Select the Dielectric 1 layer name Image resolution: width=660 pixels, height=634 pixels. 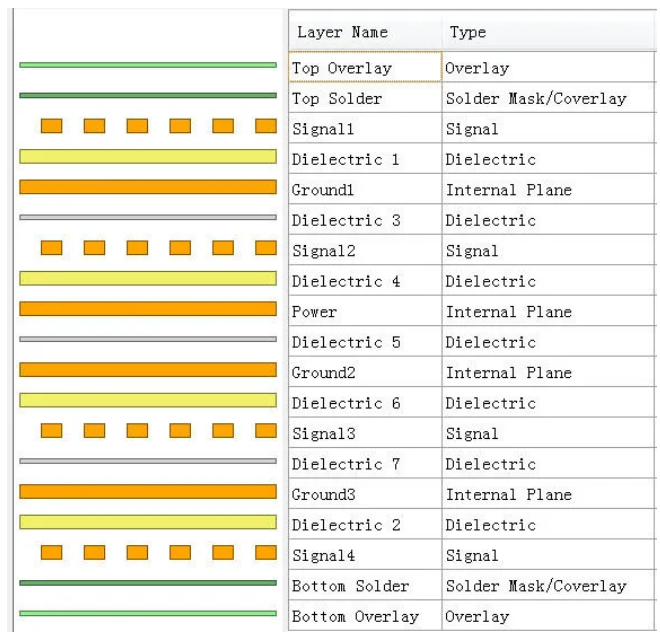point(345,159)
